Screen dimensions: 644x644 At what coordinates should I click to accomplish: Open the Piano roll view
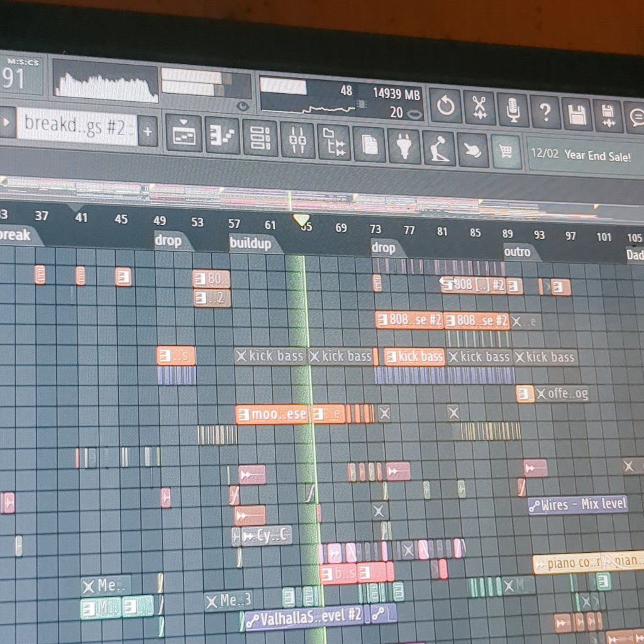(x=222, y=136)
